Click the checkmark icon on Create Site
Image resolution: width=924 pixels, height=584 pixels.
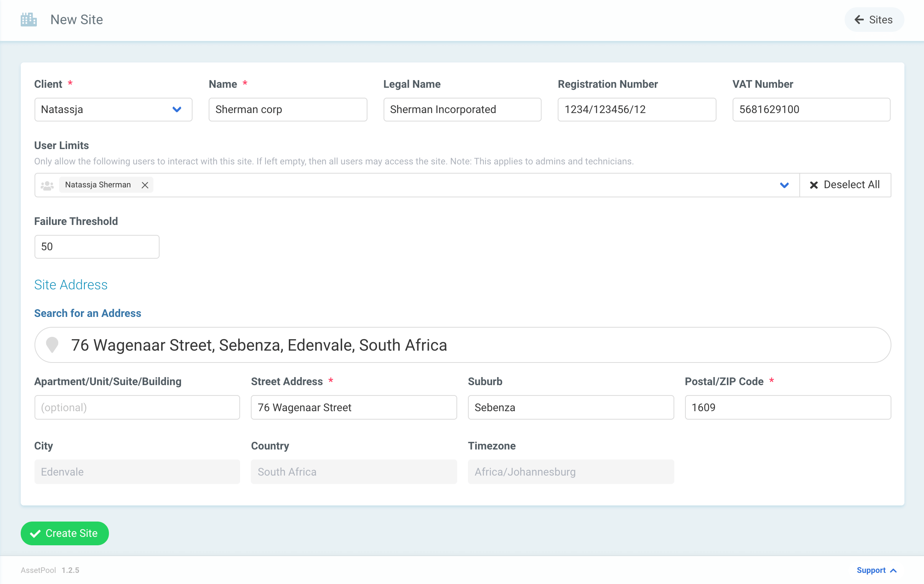pyautogui.click(x=36, y=533)
